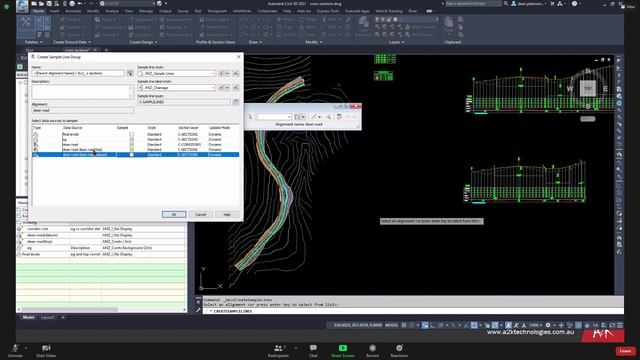Image resolution: width=640 pixels, height=360 pixels.
Task: Click the red Leave button in Zoom
Action: point(625,351)
